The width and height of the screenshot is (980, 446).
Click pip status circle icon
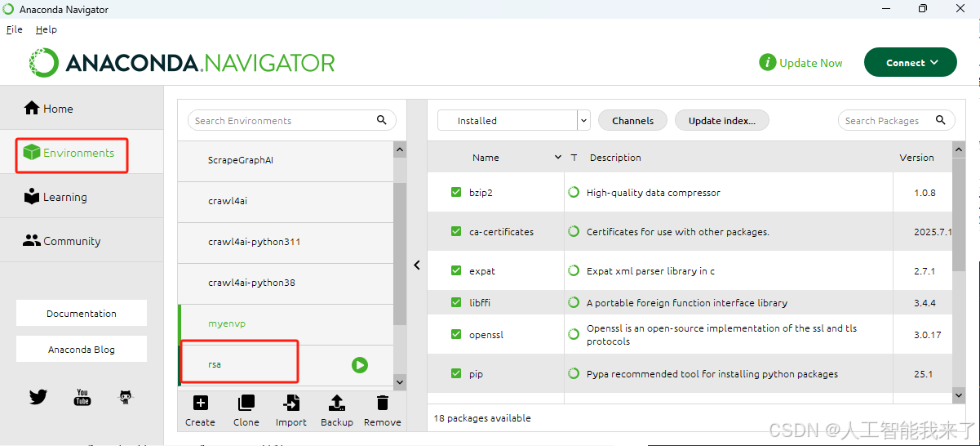[x=574, y=374]
